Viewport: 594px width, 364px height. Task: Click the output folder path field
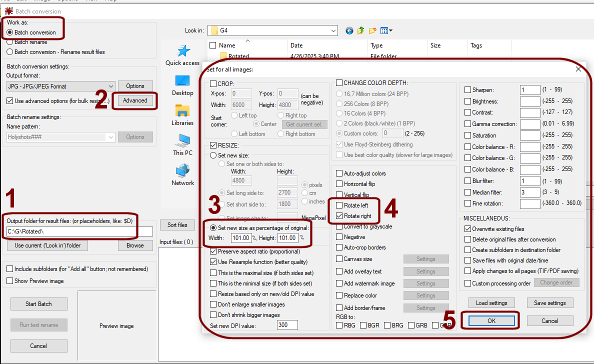click(79, 231)
